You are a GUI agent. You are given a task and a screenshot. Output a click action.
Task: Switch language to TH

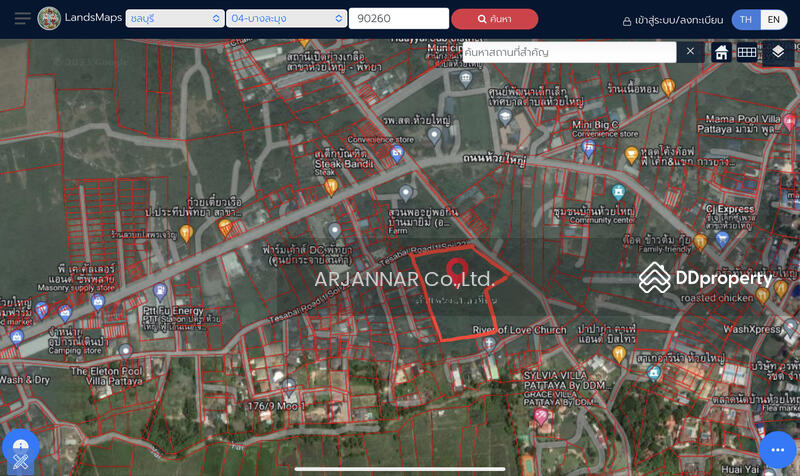pos(745,19)
